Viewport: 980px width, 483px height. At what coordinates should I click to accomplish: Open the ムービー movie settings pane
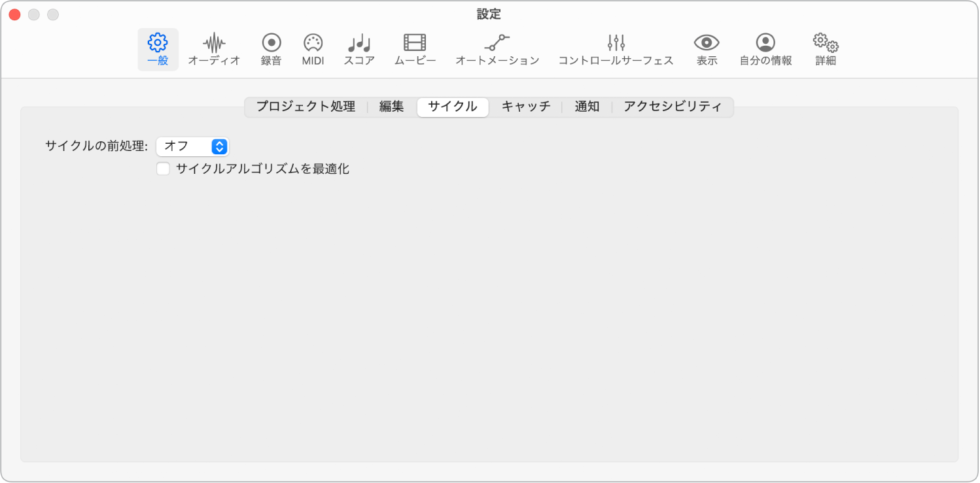tap(415, 50)
